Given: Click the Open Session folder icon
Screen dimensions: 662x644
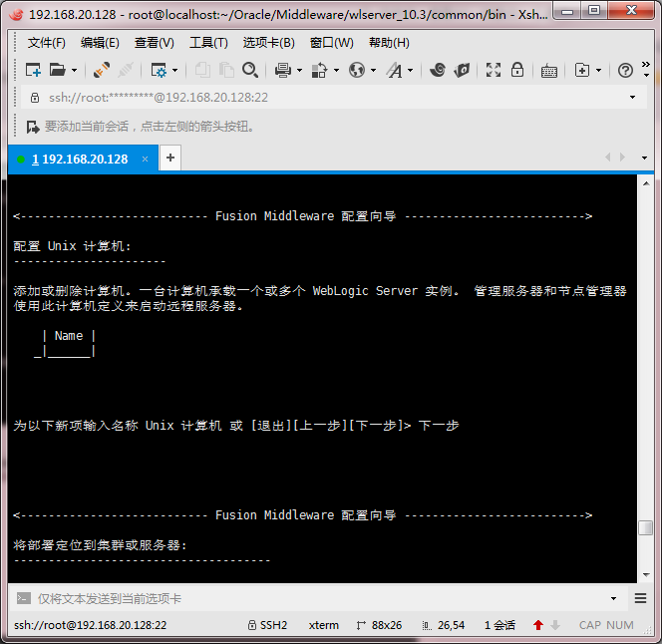Looking at the screenshot, I should (57, 70).
